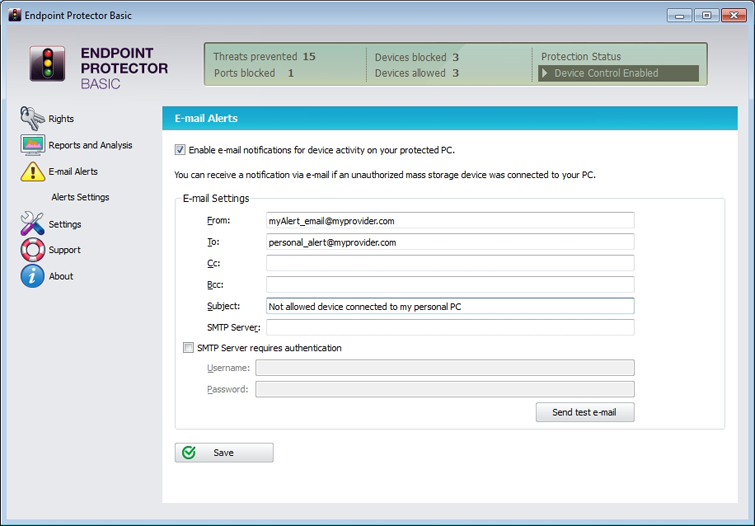Click Send test e-mail button
The width and height of the screenshot is (755, 526).
[x=585, y=412]
